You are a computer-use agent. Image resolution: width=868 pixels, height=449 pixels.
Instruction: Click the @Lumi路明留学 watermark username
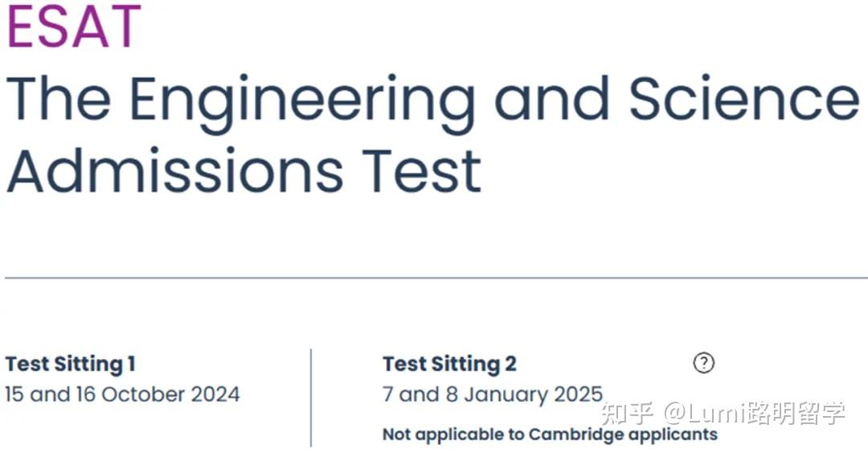click(x=754, y=414)
